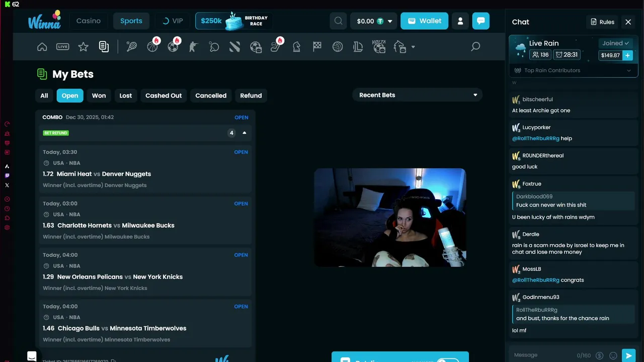The width and height of the screenshot is (644, 362).
Task: Expand Top Rain Contributors section
Action: (573, 70)
